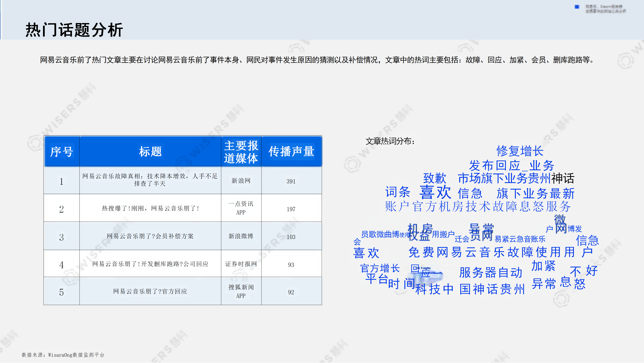
Task: Click the value 93
Action: click(291, 264)
